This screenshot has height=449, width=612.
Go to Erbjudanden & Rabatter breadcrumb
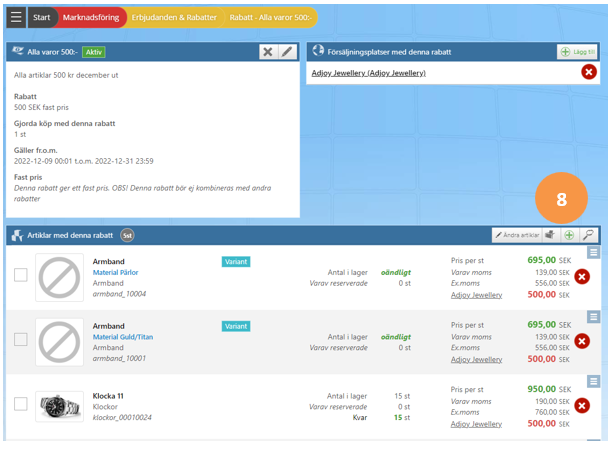pos(174,18)
